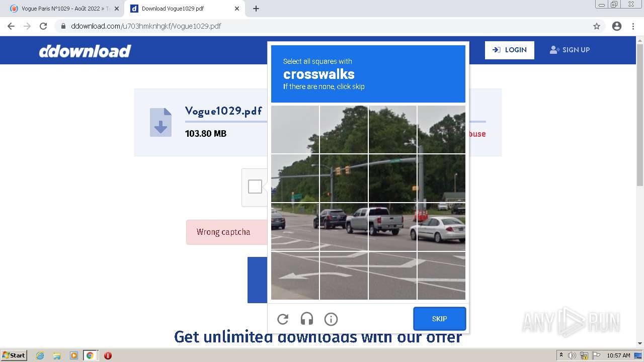Screen dimensions: 644x362
Task: Open the volume speaker tray icon
Action: point(572,355)
